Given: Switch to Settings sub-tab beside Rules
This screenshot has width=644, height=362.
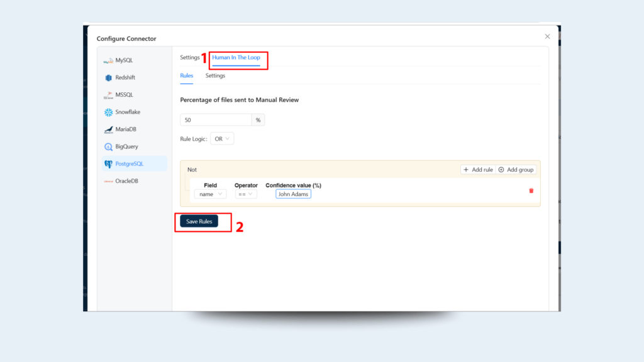Looking at the screenshot, I should [x=215, y=76].
